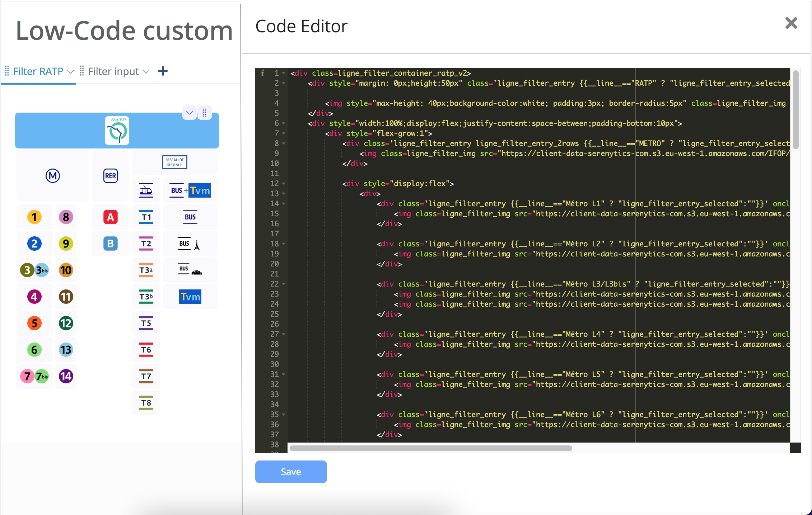The width and height of the screenshot is (812, 515).
Task: Select RER line A
Action: pyautogui.click(x=111, y=217)
